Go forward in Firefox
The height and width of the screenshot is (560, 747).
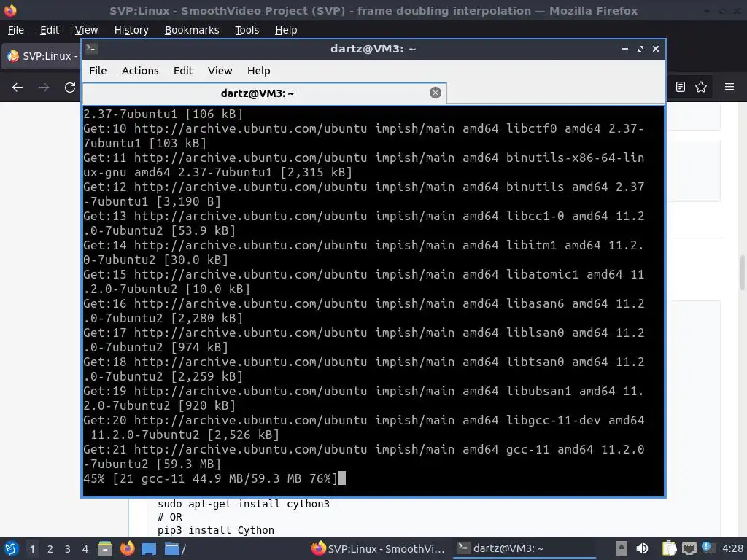pos(44,87)
